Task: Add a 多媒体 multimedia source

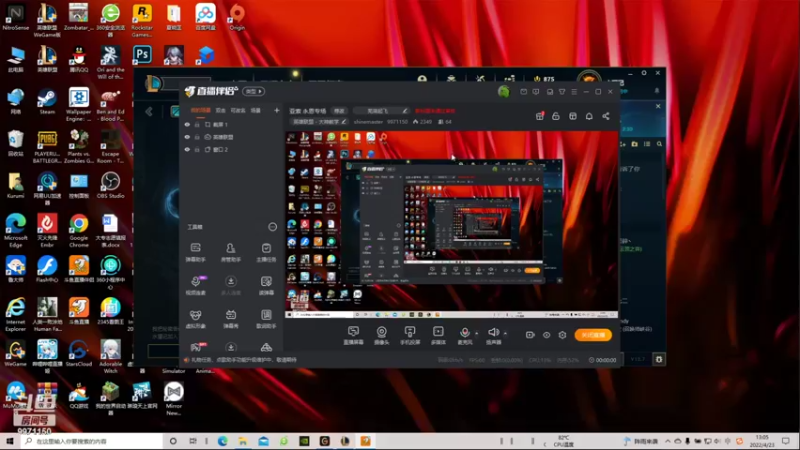Action: point(438,335)
